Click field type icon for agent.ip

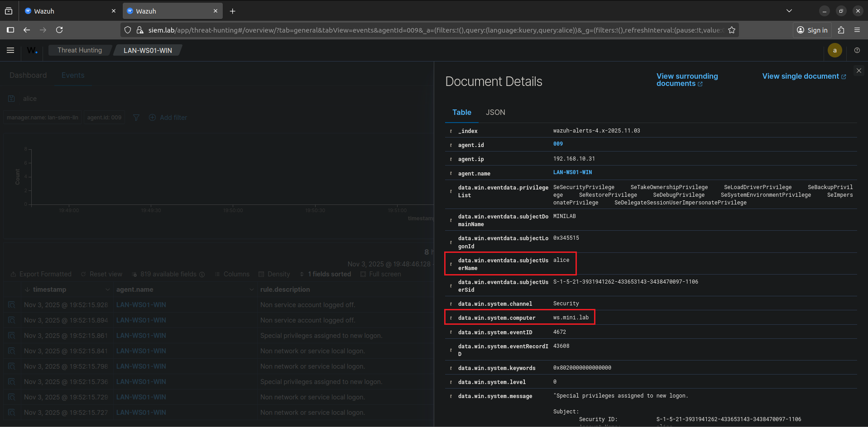pos(451,159)
